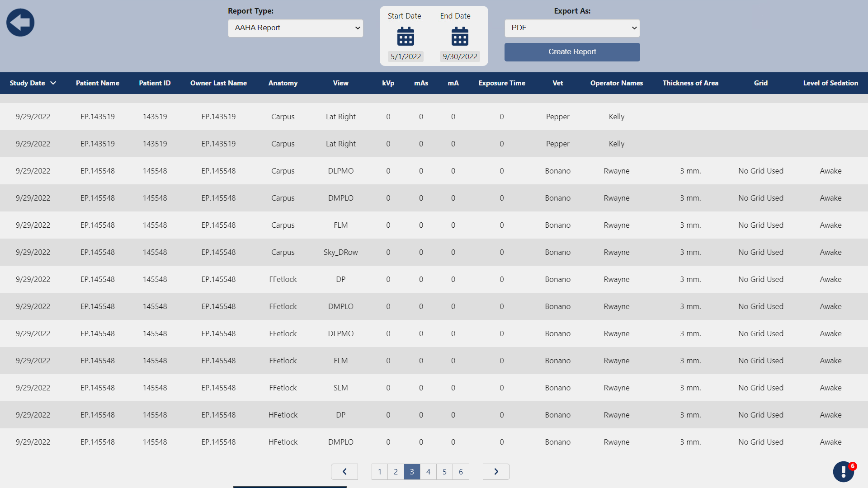Sort by Patient ID column header
This screenshot has height=488, width=868.
click(155, 83)
